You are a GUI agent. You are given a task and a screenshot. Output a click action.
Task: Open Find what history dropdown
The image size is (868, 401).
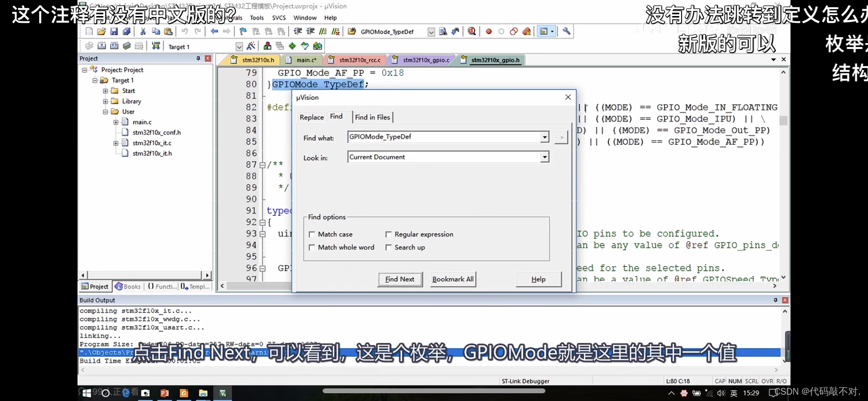[545, 137]
